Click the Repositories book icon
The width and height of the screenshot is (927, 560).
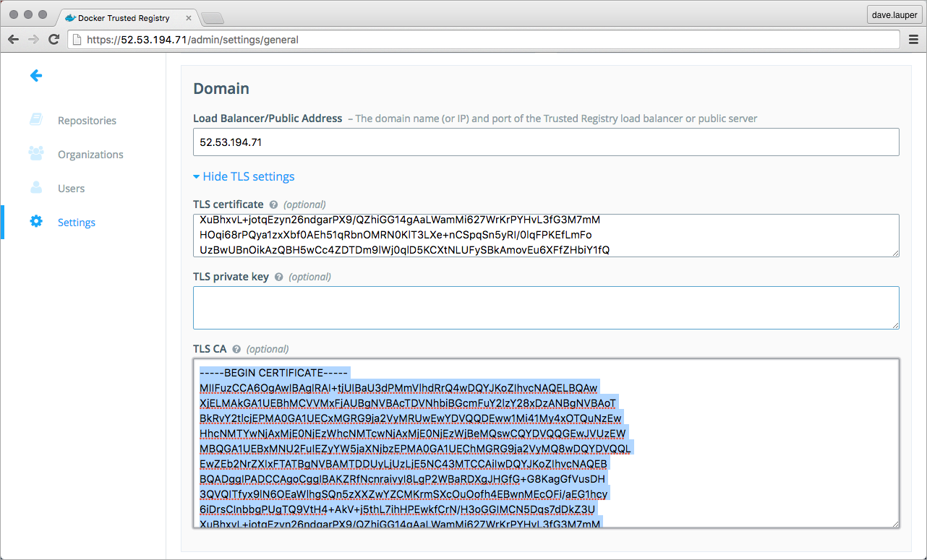(35, 120)
